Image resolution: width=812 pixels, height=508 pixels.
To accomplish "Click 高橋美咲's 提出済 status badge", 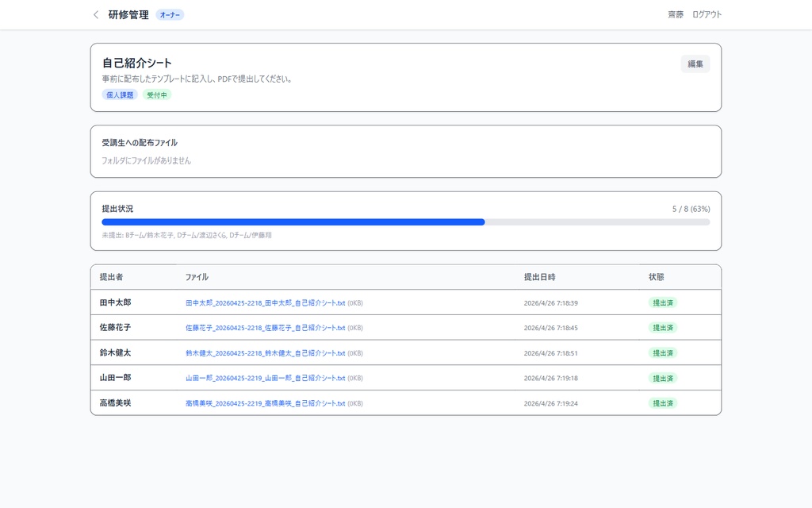I will pyautogui.click(x=663, y=403).
